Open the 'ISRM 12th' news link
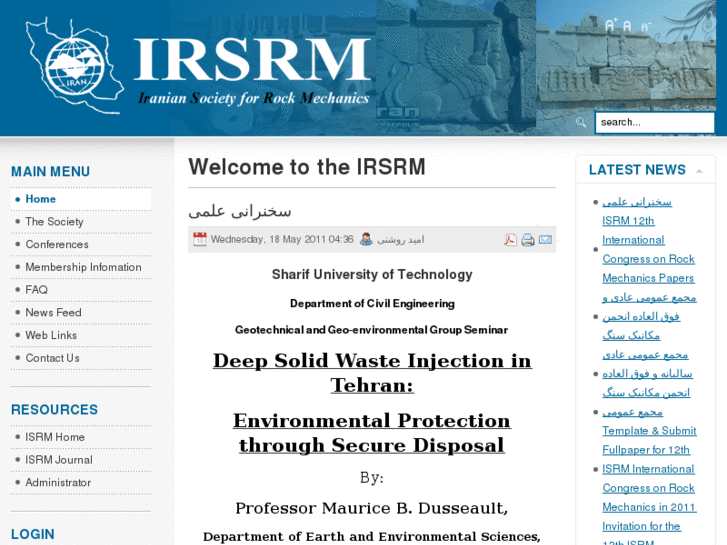The height and width of the screenshot is (545, 727). pos(628,221)
